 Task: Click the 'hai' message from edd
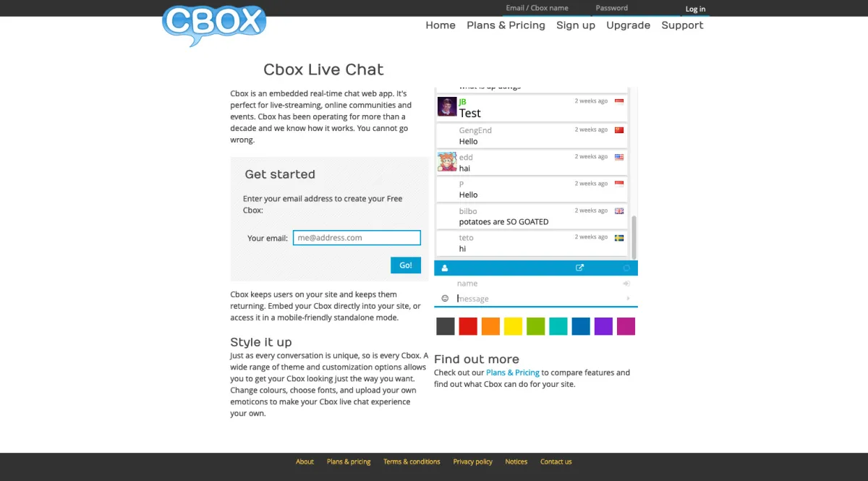tap(464, 169)
